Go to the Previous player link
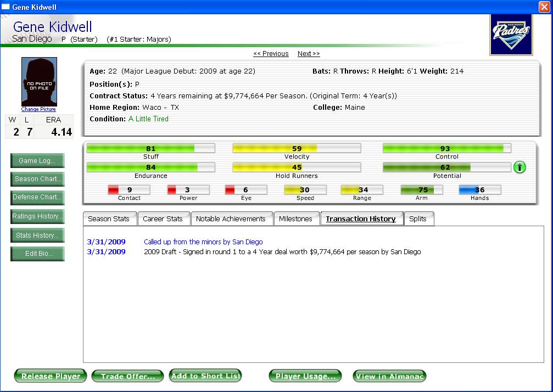Viewport: 553px width, 392px height. 271,54
